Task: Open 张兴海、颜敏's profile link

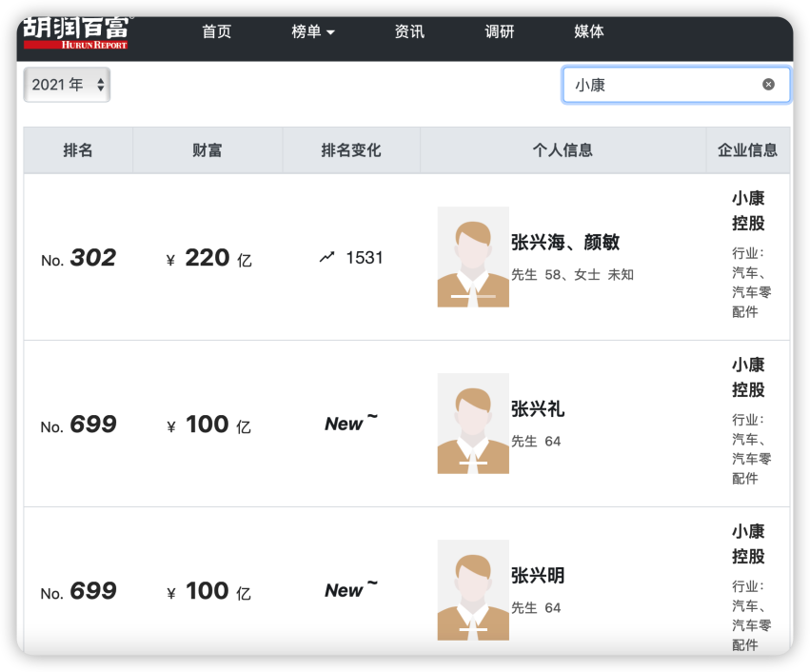Action: [x=563, y=243]
